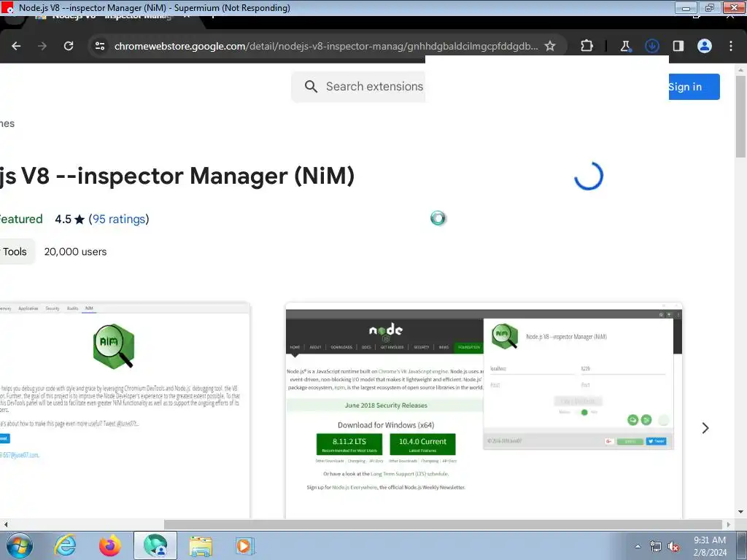Open Windows Media Player from the taskbar

pos(245,545)
